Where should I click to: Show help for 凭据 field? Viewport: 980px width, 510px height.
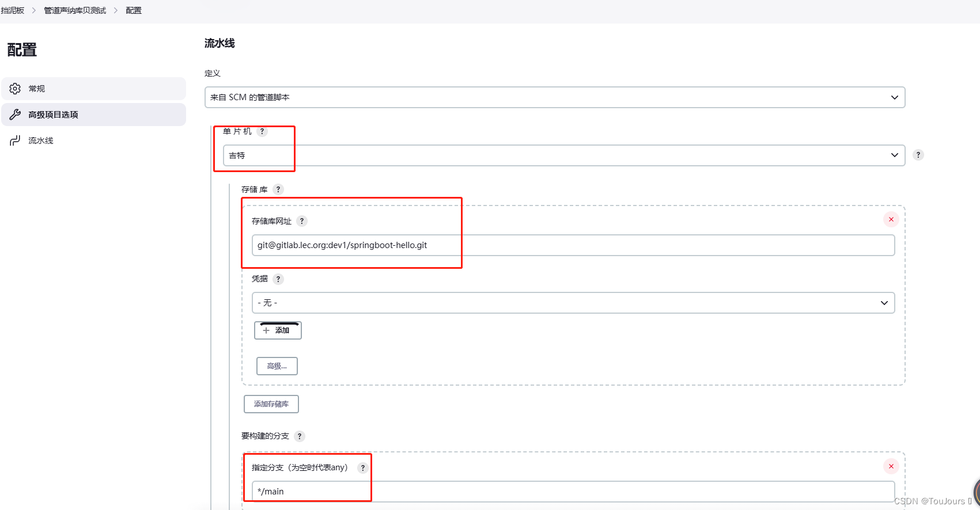pyautogui.click(x=278, y=279)
